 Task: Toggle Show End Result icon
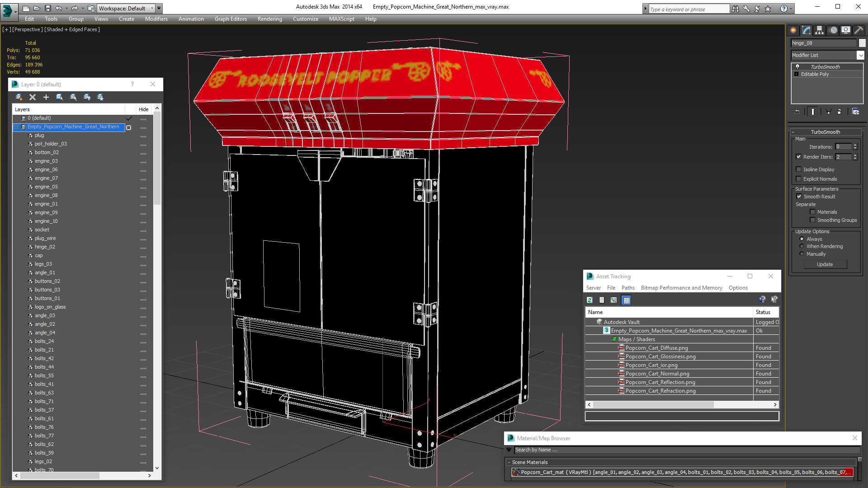point(812,111)
